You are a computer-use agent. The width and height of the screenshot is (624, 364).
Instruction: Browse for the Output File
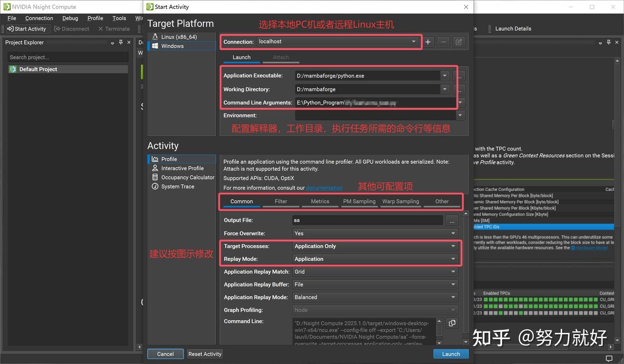(451, 220)
